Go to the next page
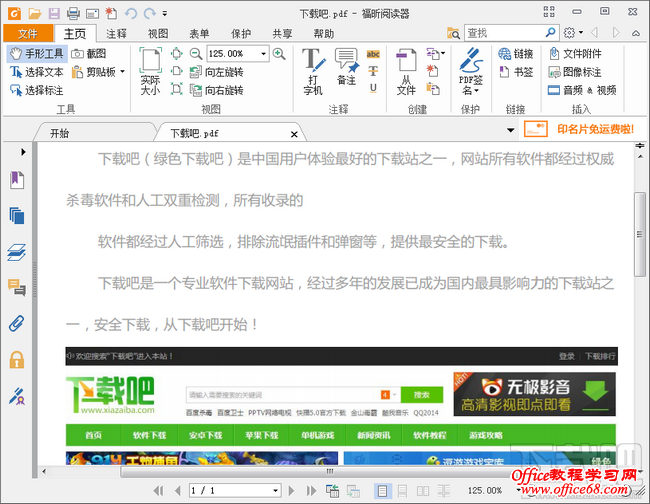The width and height of the screenshot is (650, 504). click(x=291, y=491)
